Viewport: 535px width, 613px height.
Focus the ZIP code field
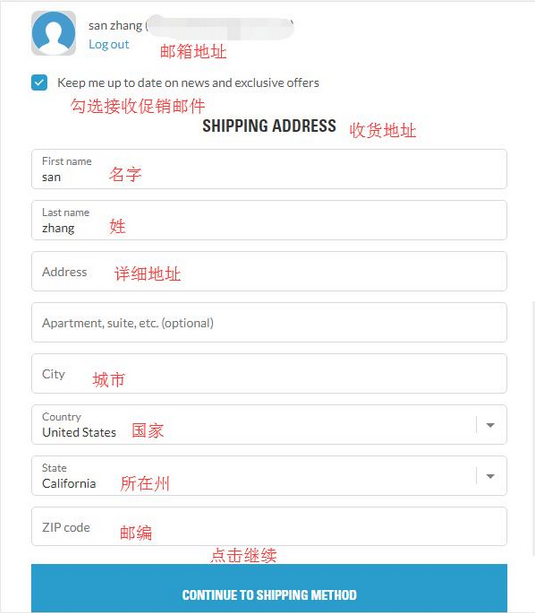[269, 527]
